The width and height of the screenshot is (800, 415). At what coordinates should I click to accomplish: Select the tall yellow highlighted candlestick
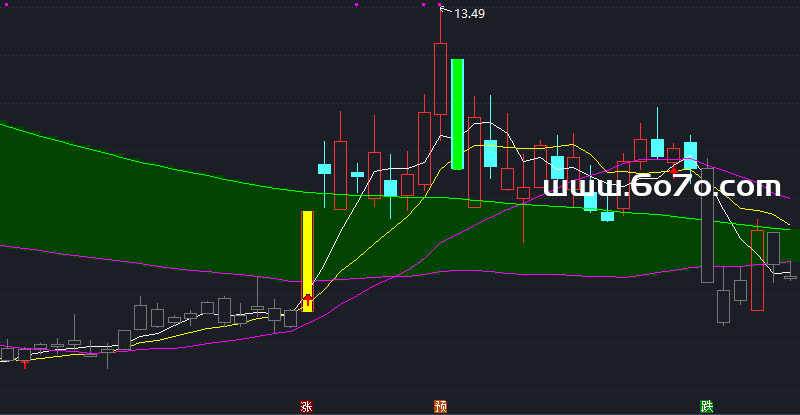(308, 260)
